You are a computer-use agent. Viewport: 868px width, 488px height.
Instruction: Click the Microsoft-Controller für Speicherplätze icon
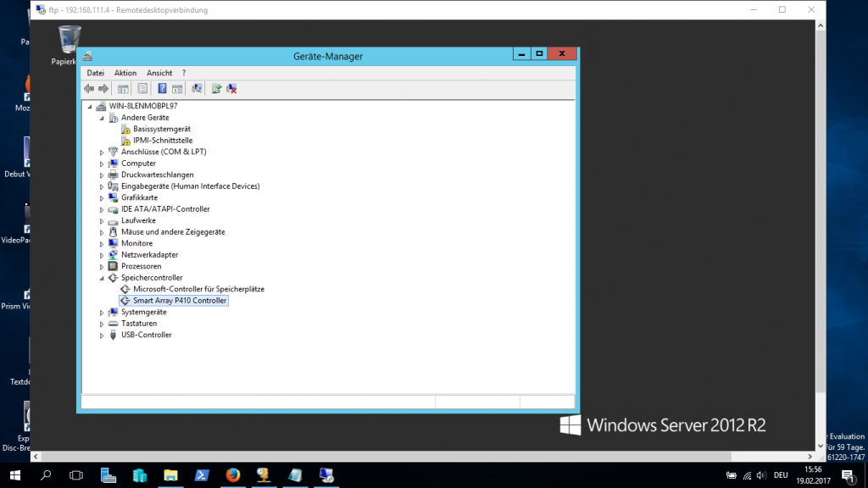coord(125,290)
